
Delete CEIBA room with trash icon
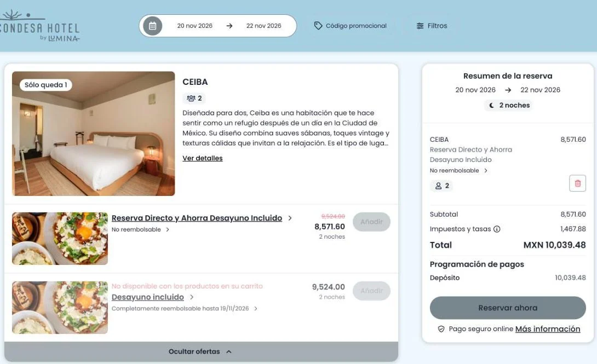(x=577, y=183)
